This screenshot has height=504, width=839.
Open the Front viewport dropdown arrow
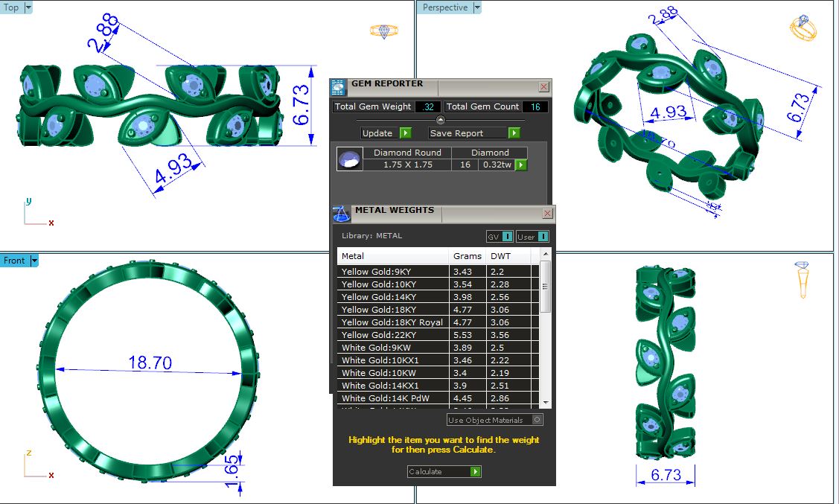pyautogui.click(x=34, y=261)
